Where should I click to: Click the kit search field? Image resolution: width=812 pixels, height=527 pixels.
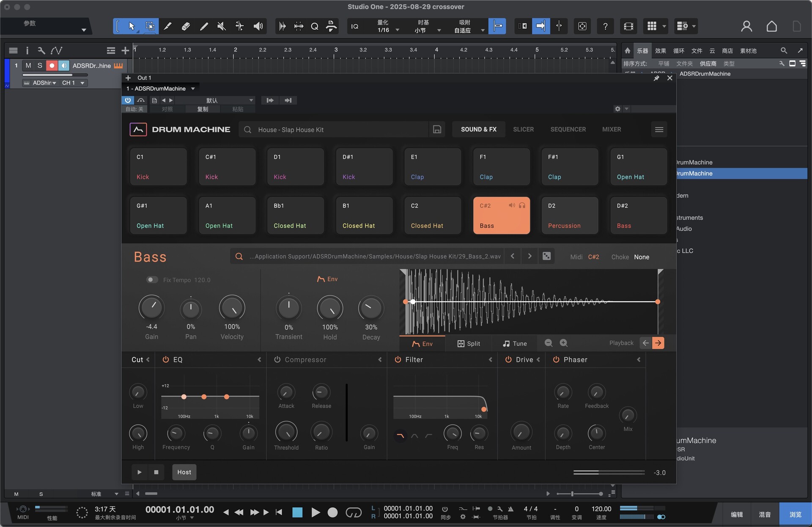click(334, 130)
